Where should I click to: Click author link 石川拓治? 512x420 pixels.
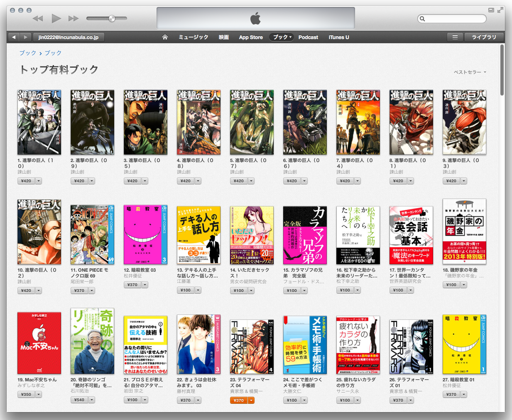click(x=80, y=391)
